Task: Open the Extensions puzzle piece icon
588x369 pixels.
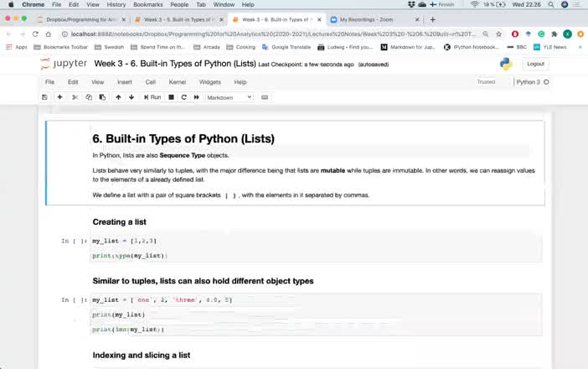Action: point(554,34)
